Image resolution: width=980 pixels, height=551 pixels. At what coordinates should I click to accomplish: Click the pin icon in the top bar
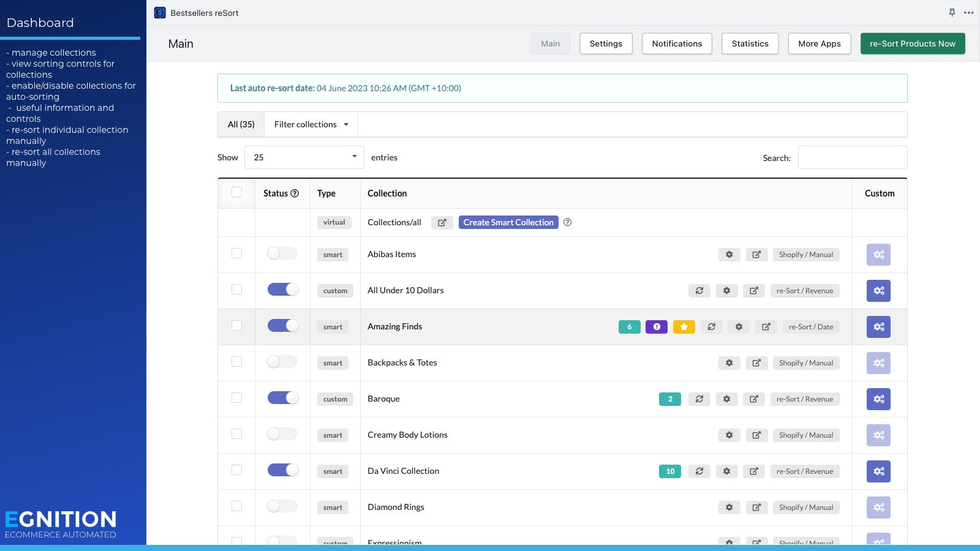(951, 12)
